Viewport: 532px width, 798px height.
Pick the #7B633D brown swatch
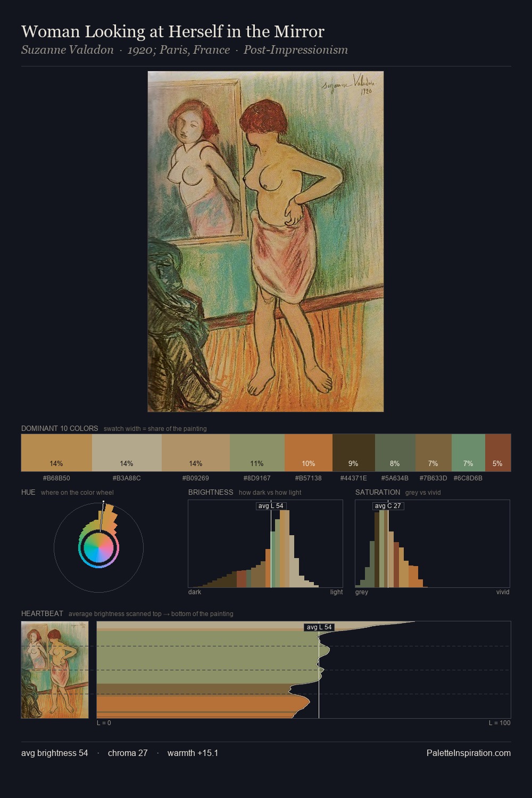click(434, 453)
